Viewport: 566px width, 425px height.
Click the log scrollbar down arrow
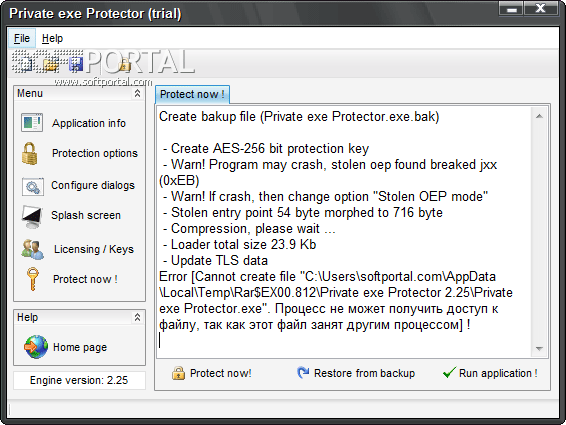pos(539,348)
